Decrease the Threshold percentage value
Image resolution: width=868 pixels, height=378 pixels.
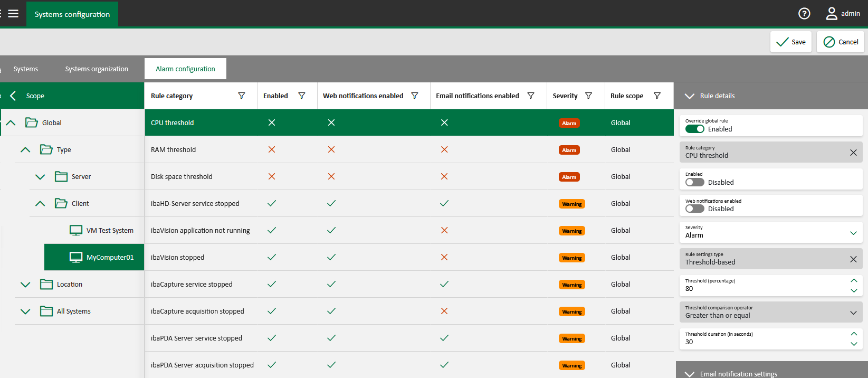pos(854,290)
